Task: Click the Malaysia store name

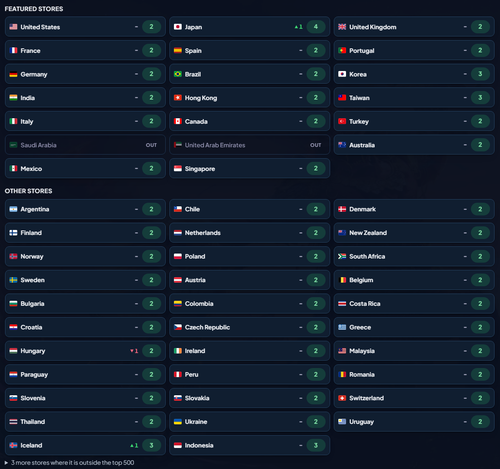Action: pyautogui.click(x=362, y=351)
